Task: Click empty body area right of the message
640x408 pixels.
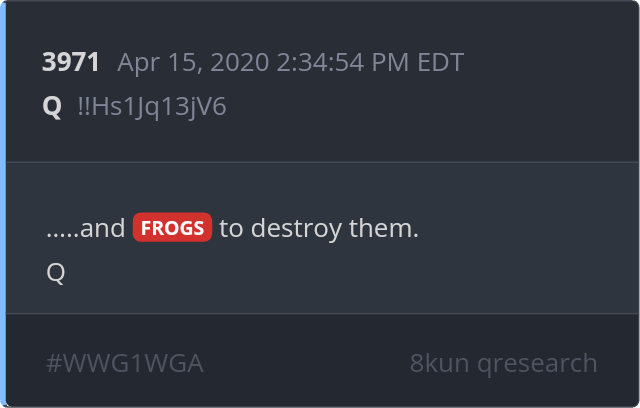Action: coord(527,228)
